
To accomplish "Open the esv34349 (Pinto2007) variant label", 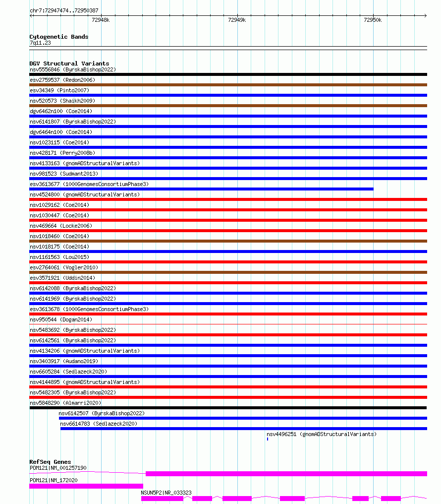I will pyautogui.click(x=59, y=90).
